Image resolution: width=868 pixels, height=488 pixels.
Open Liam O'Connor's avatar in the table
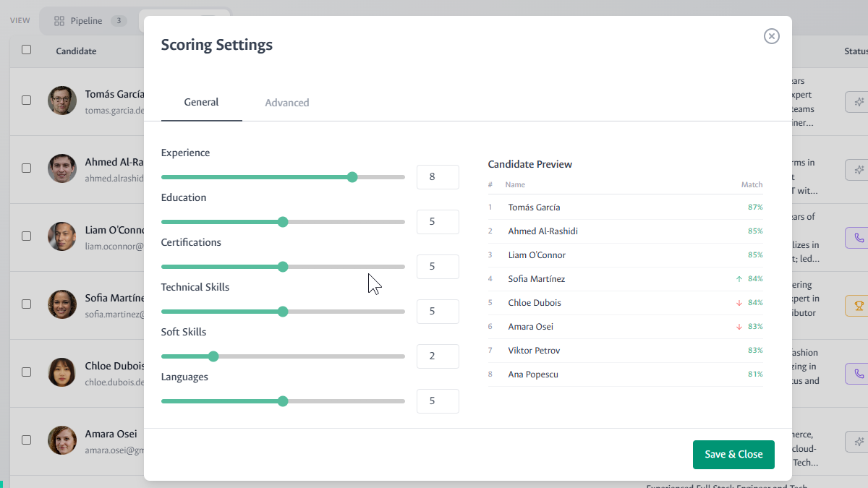(x=62, y=236)
